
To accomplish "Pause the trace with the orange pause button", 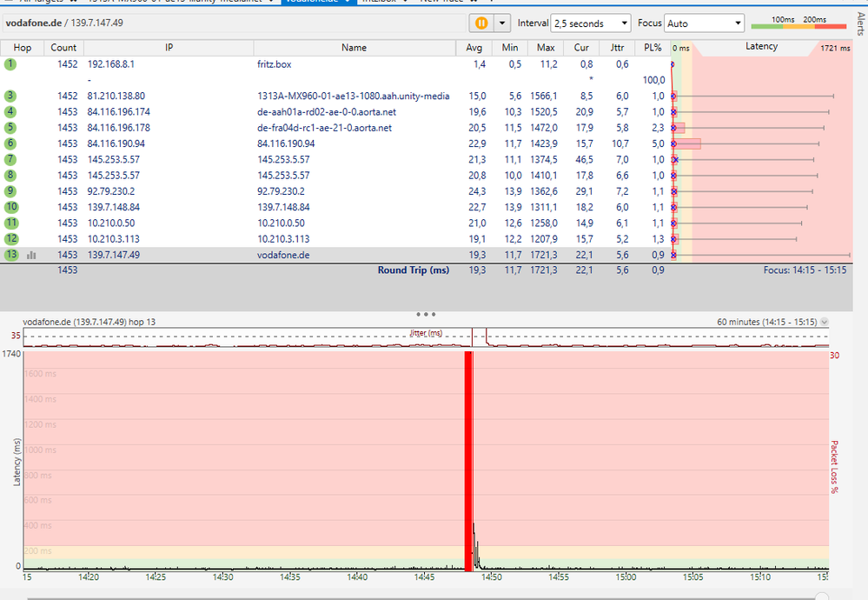I will (x=481, y=23).
